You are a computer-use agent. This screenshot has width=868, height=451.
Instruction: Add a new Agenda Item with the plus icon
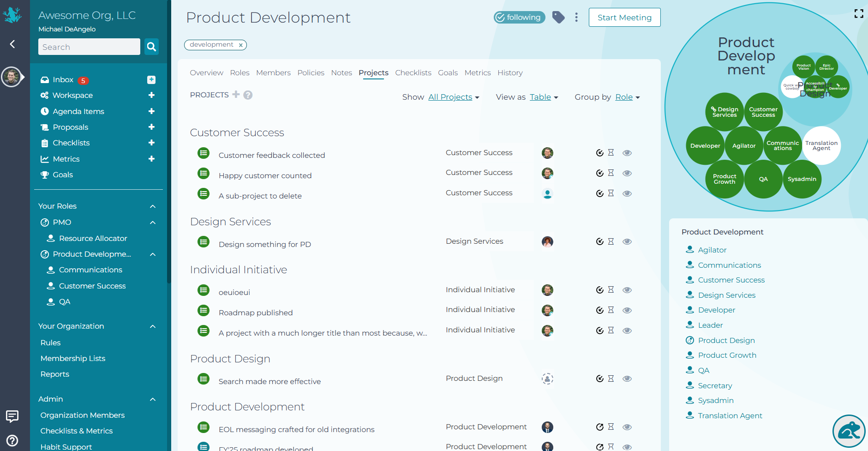tap(151, 111)
